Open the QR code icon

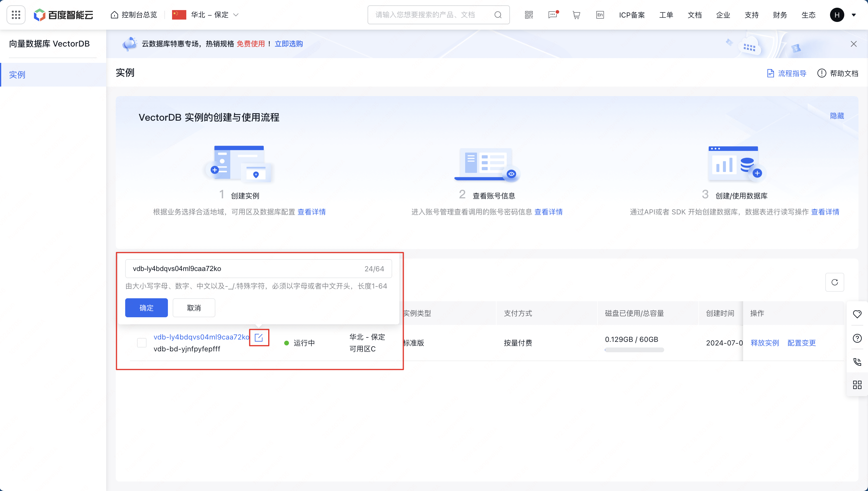coord(529,15)
